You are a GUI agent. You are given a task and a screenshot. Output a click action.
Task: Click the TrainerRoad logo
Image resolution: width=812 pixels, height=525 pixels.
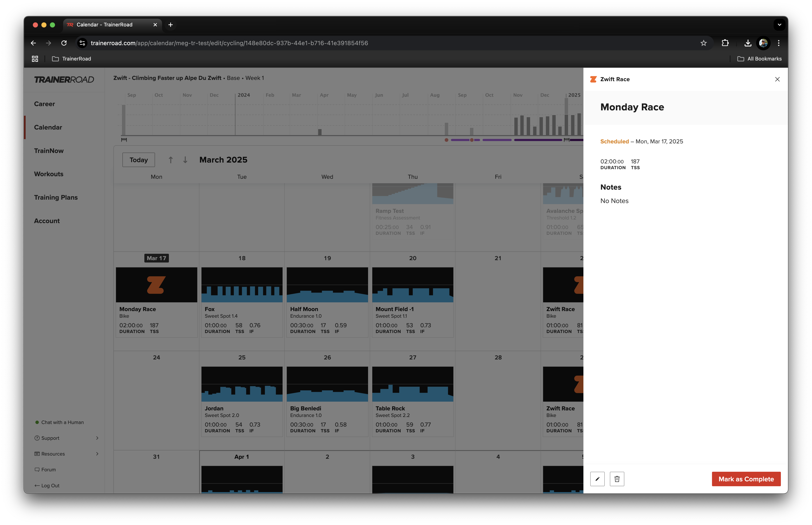pyautogui.click(x=64, y=79)
